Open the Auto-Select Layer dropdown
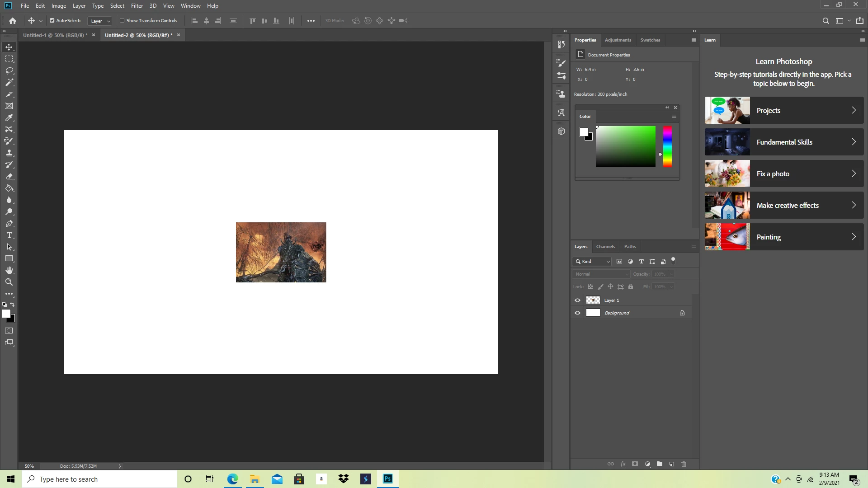The image size is (868, 488). (x=100, y=21)
